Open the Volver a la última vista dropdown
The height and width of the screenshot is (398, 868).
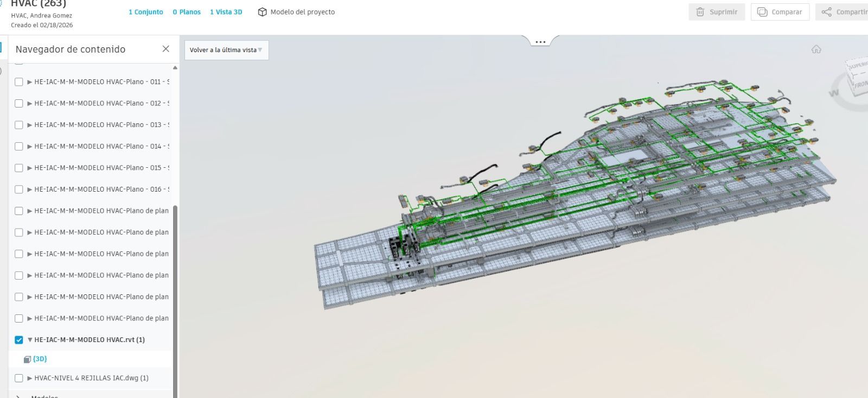pyautogui.click(x=226, y=50)
